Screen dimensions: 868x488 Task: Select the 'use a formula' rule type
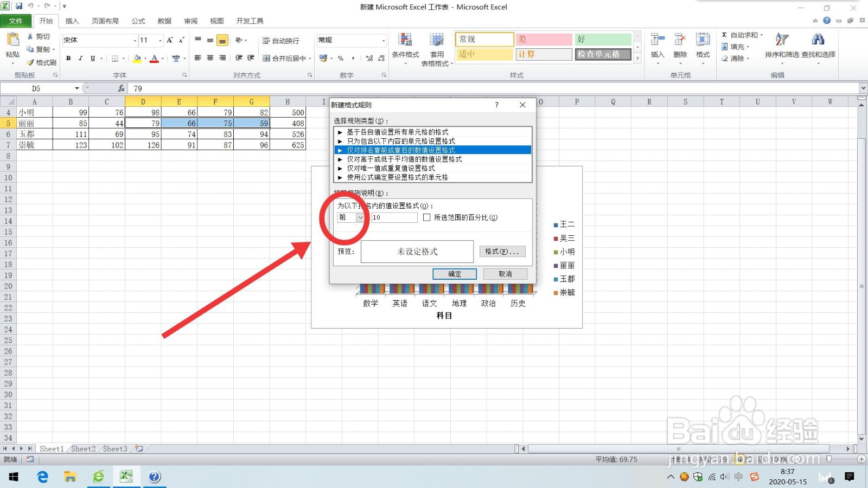point(433,177)
